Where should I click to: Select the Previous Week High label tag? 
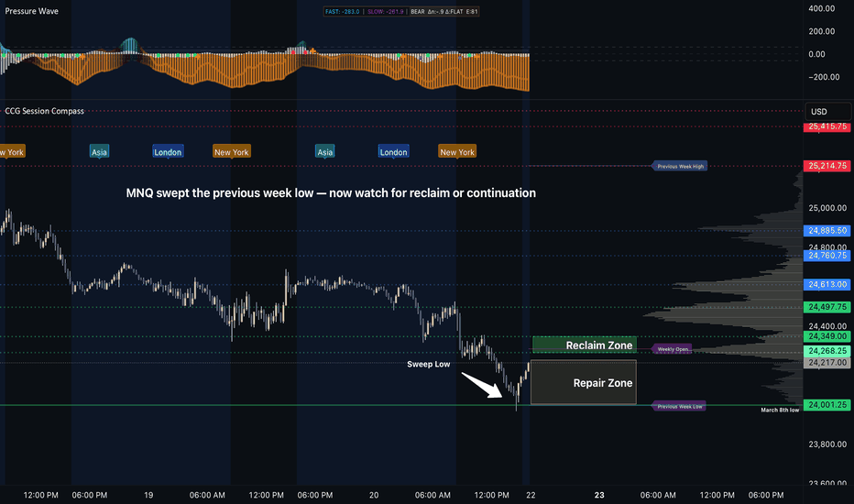tap(679, 166)
